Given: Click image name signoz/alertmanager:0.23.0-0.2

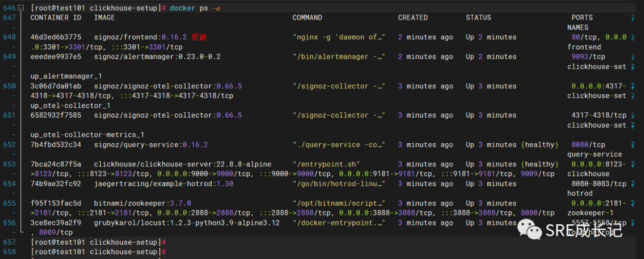Looking at the screenshot, I should click(x=157, y=57).
